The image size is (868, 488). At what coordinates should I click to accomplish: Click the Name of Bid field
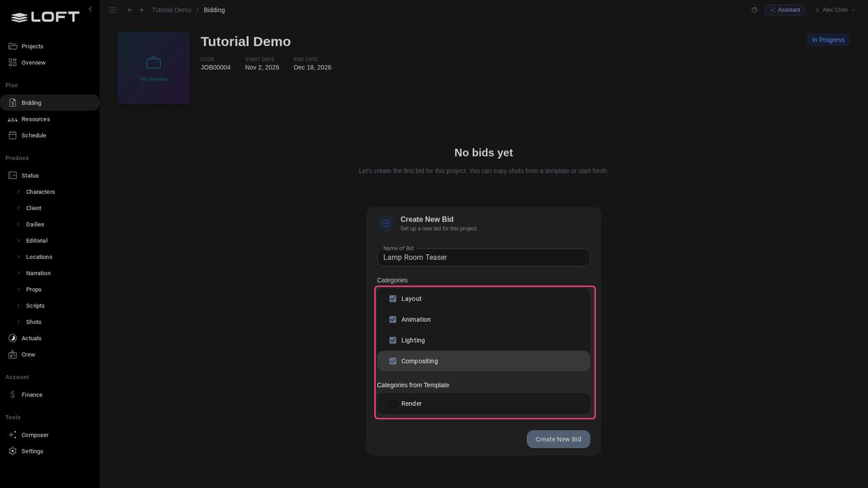point(484,258)
